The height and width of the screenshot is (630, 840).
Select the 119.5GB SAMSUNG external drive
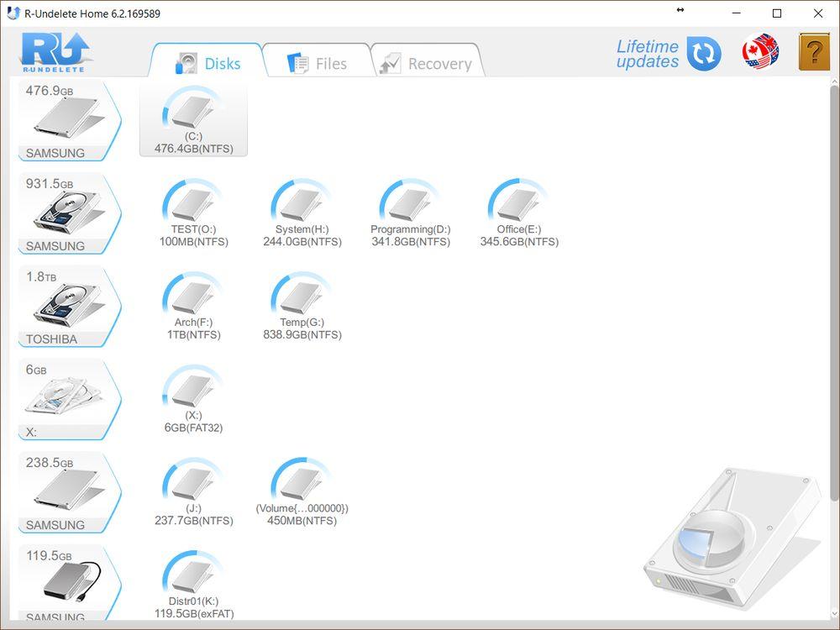(x=70, y=584)
